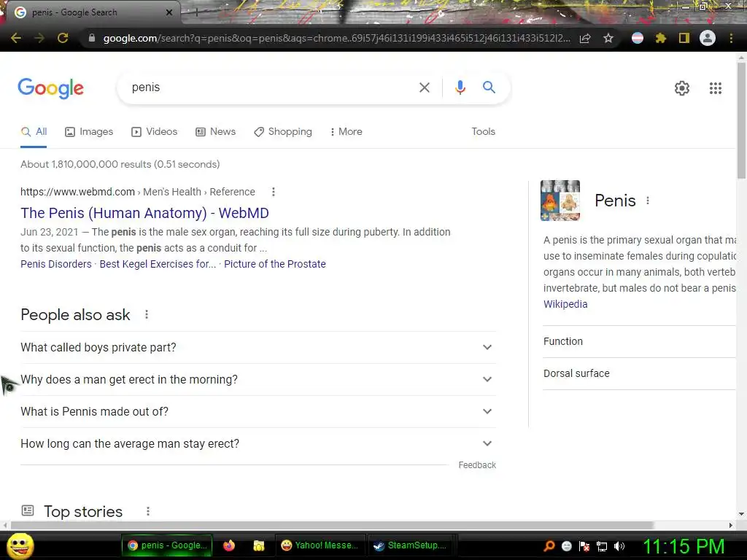Click the horizontal scrollbar thumb
747x560 pixels.
point(332,525)
